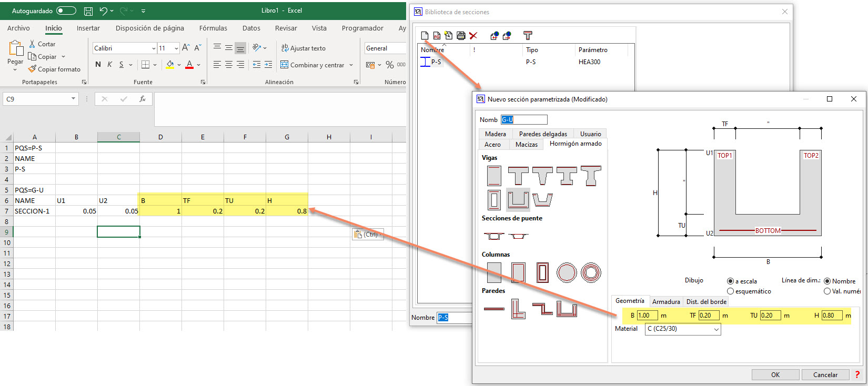Select the trapezoidal trough beam under Vigas

[542, 200]
